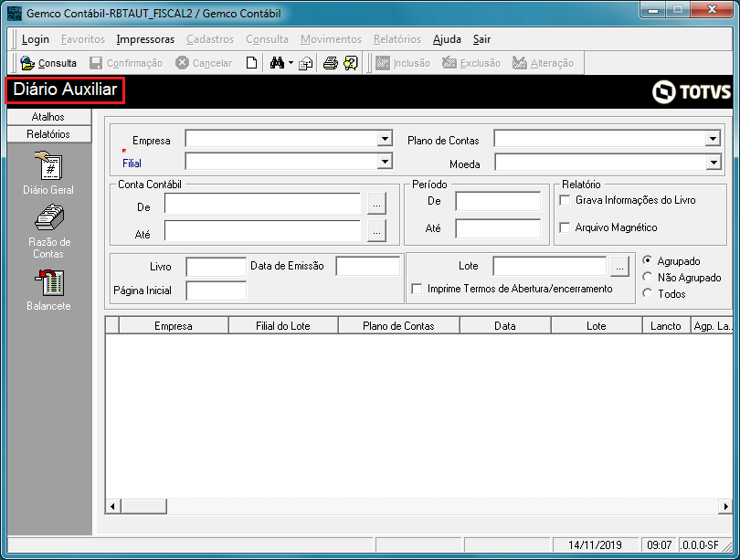Enable Grava Informações do Livro checkbox
Viewport: 740px width, 560px height.
565,200
